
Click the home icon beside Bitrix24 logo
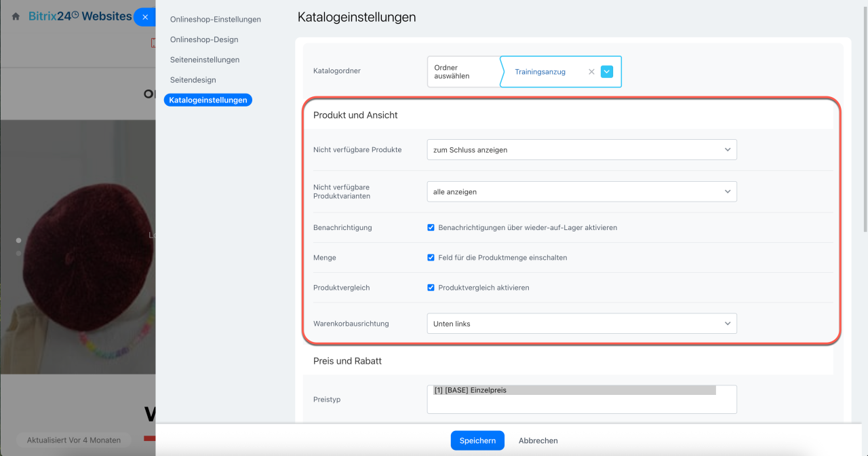16,16
